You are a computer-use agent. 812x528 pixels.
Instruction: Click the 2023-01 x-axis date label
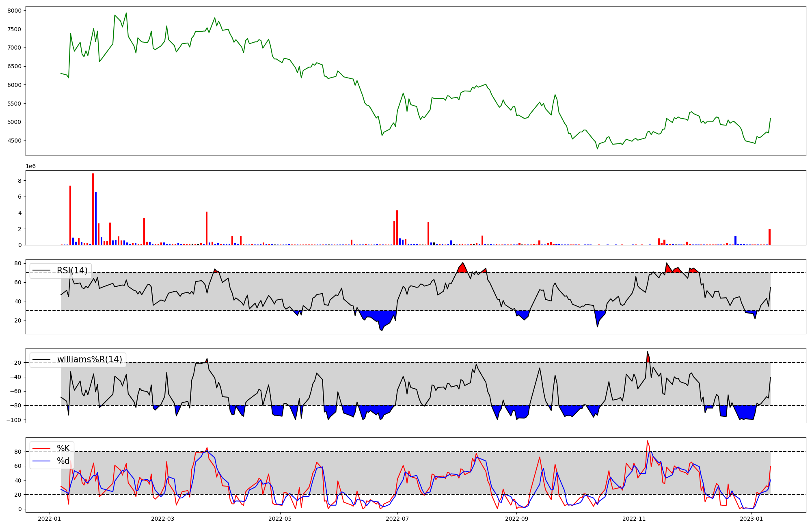pyautogui.click(x=751, y=519)
